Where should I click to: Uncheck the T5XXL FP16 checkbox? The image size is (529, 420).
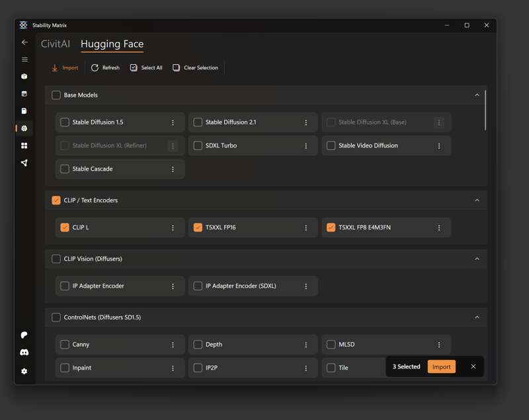coord(198,228)
